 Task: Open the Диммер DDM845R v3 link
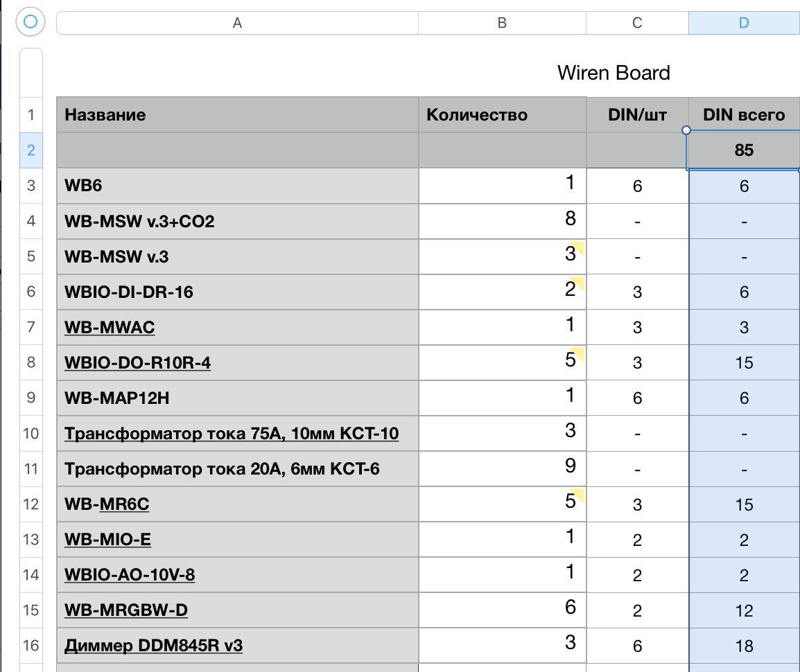point(153,646)
